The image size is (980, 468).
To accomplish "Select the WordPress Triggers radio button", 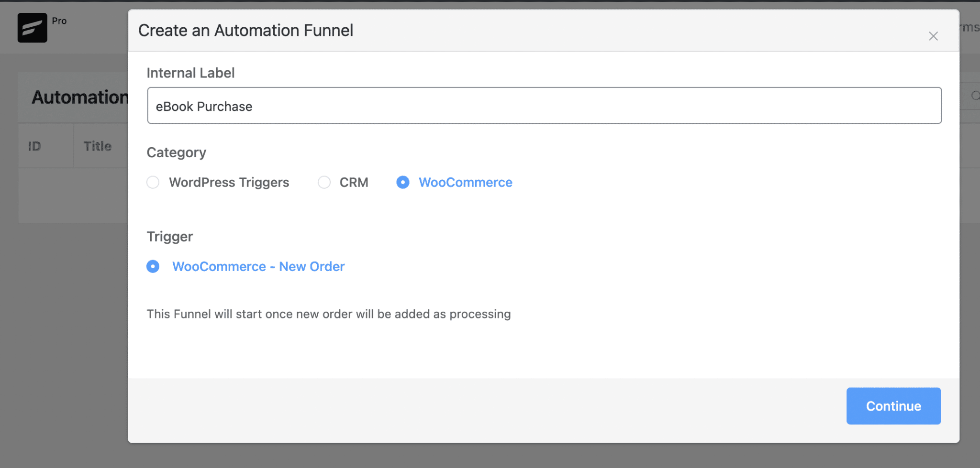I will 153,182.
